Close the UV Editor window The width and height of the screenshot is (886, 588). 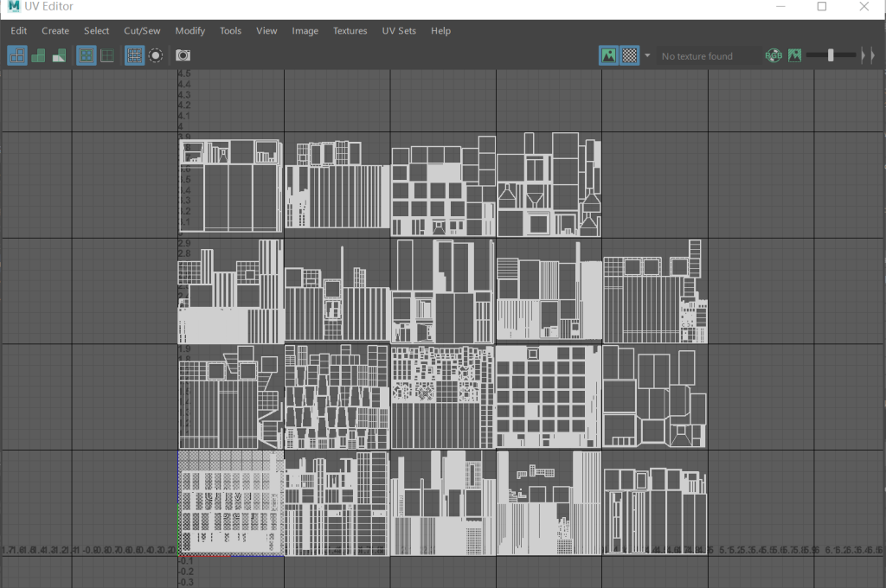click(864, 6)
